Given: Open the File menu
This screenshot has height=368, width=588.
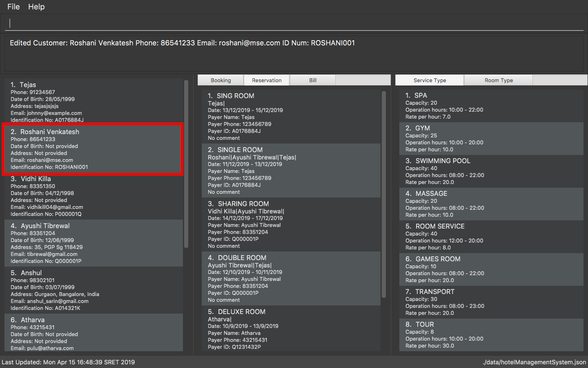Looking at the screenshot, I should [x=13, y=7].
